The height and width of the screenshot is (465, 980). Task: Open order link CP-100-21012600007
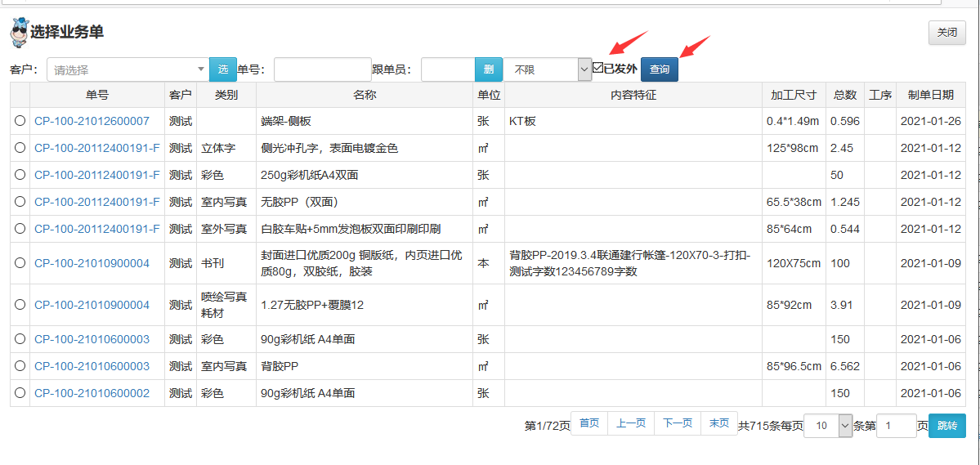tap(92, 121)
